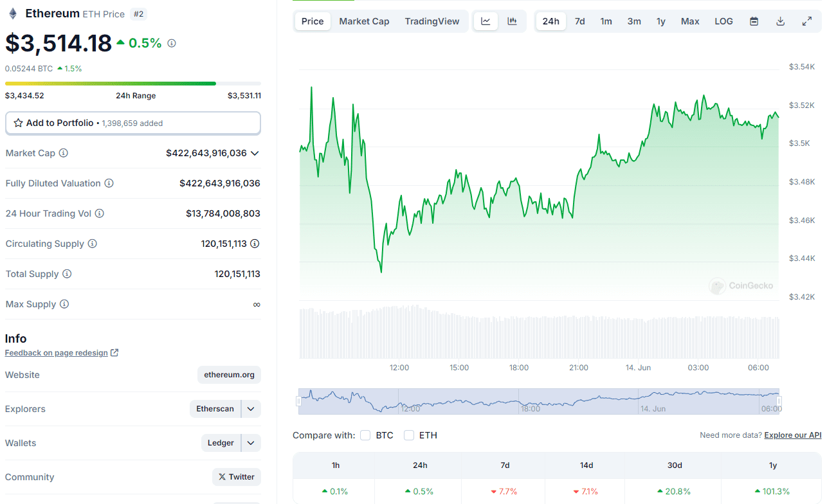The width and height of the screenshot is (827, 504).
Task: Open Wallets dropdown arrow beside Ledger
Action: click(251, 443)
